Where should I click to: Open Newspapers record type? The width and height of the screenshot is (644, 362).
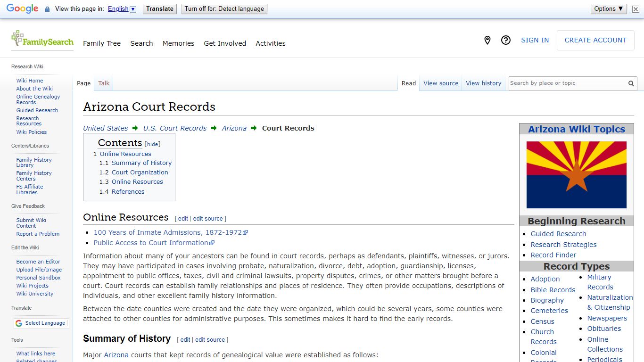point(607,318)
